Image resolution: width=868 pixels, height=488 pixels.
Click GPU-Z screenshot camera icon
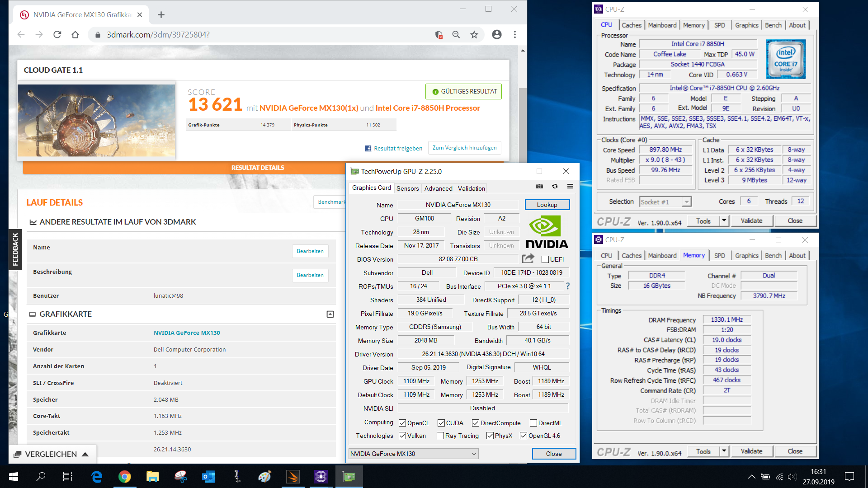[539, 186]
